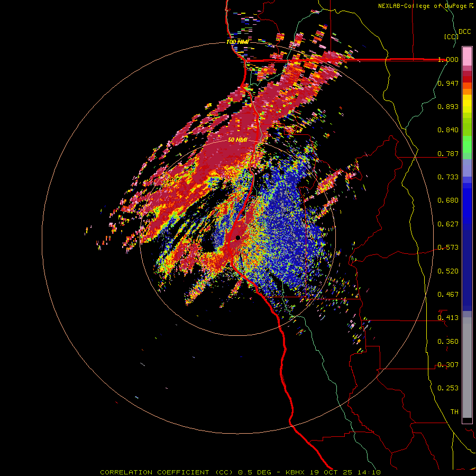Click the 0.947 scale value
Screen dimensions: 476x476
tap(448, 83)
